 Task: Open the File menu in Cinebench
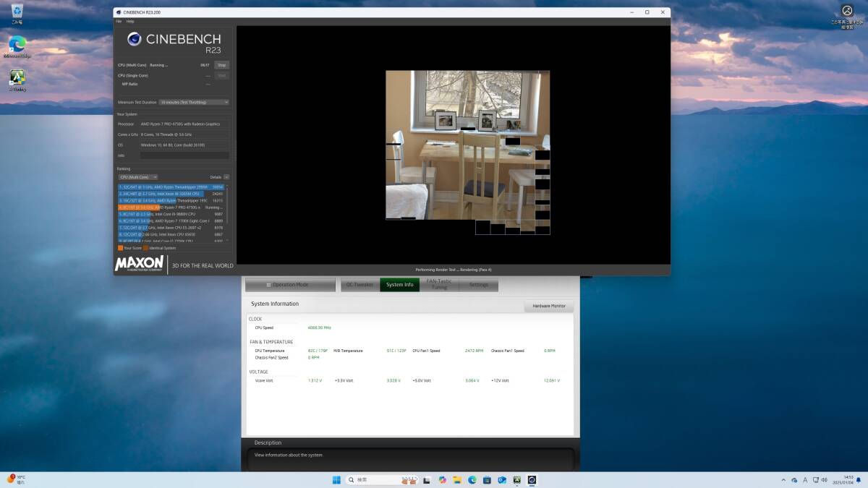(119, 21)
